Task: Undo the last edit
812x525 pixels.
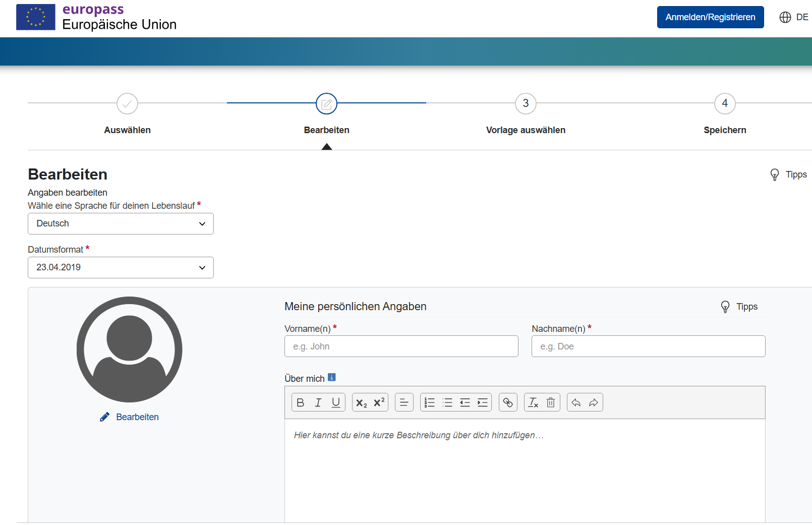Action: point(576,402)
